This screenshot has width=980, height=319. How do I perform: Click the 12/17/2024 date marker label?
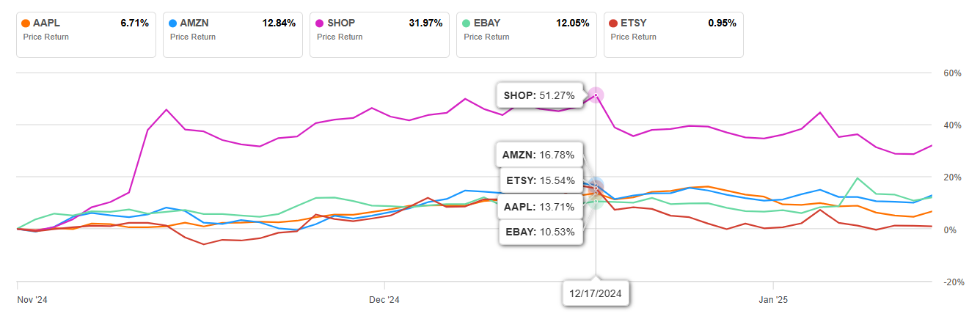point(596,293)
